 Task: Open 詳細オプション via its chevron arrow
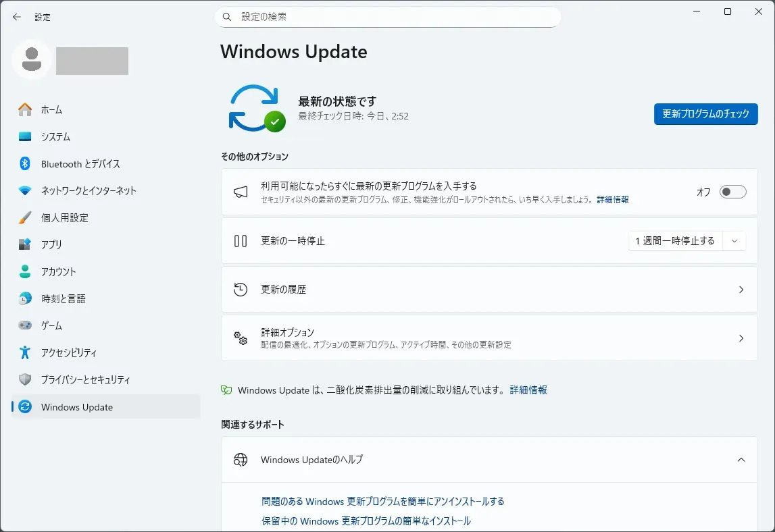coord(741,338)
